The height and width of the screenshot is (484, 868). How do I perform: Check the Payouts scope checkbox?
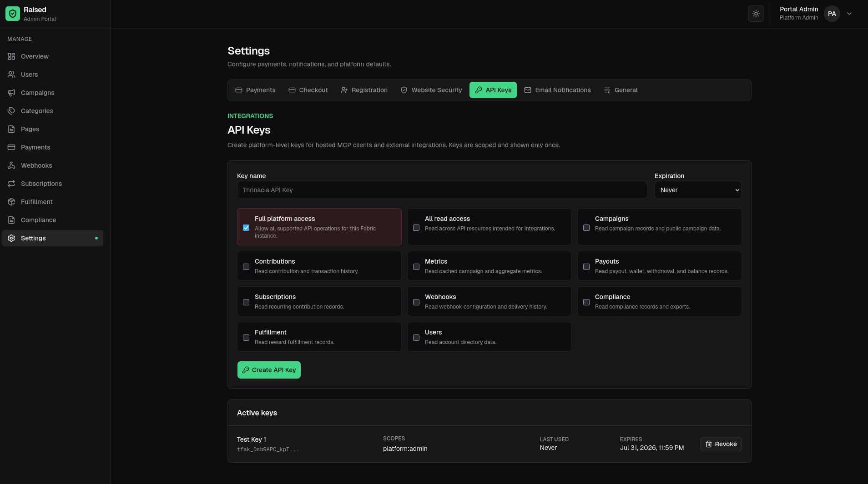coord(586,267)
